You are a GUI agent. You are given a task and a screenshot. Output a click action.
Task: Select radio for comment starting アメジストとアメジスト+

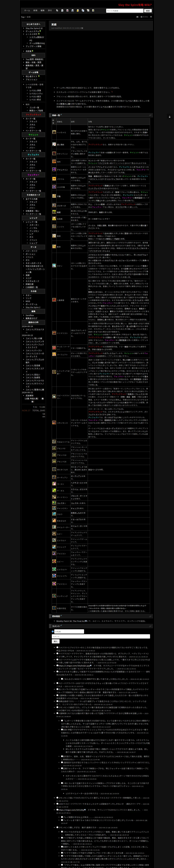tap(57, 647)
